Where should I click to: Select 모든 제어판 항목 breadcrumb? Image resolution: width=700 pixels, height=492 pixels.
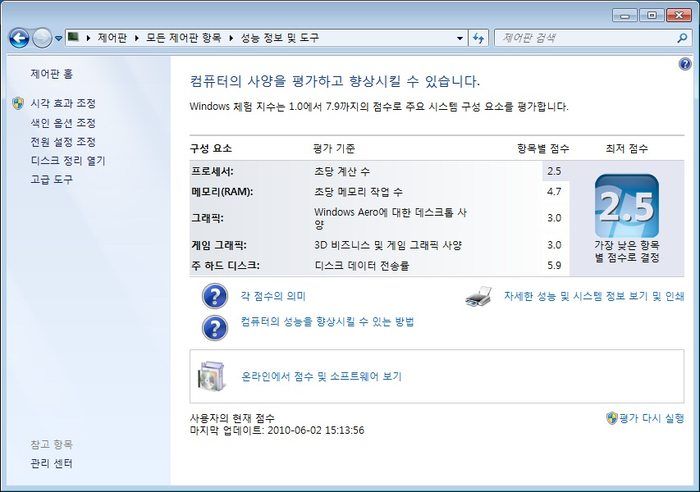coord(183,38)
